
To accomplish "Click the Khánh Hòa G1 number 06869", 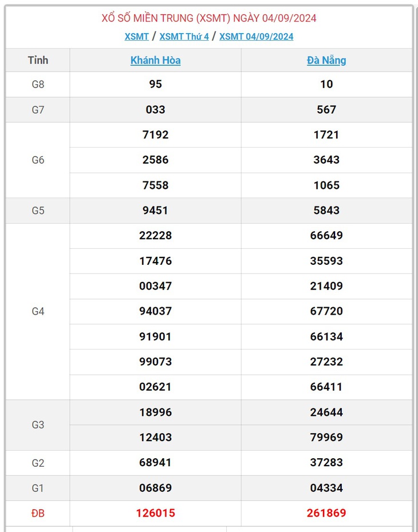I will (156, 488).
